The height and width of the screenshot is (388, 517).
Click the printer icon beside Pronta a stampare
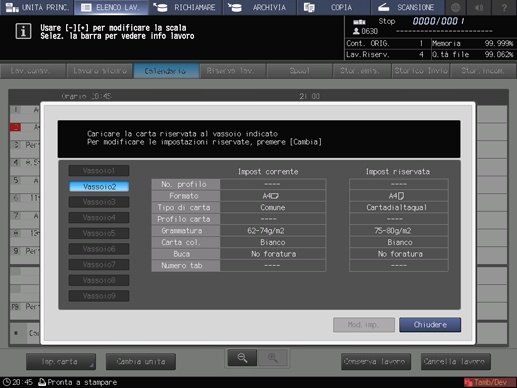coord(42,382)
